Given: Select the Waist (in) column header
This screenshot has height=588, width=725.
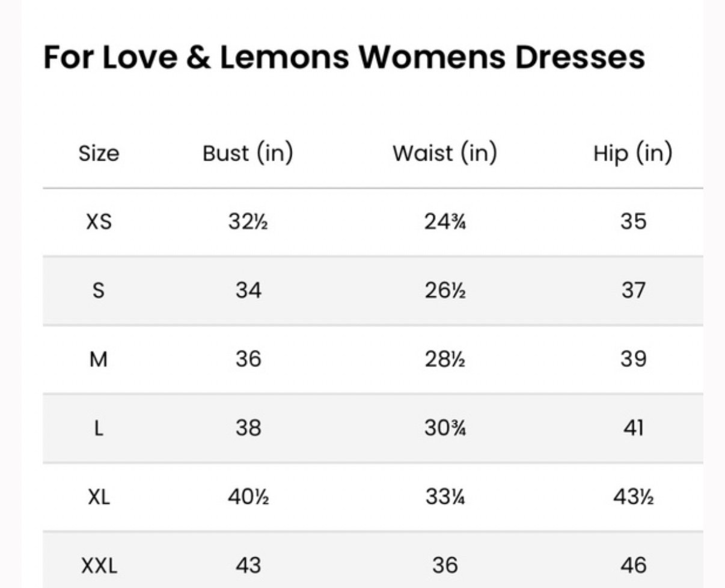Looking at the screenshot, I should coord(445,153).
